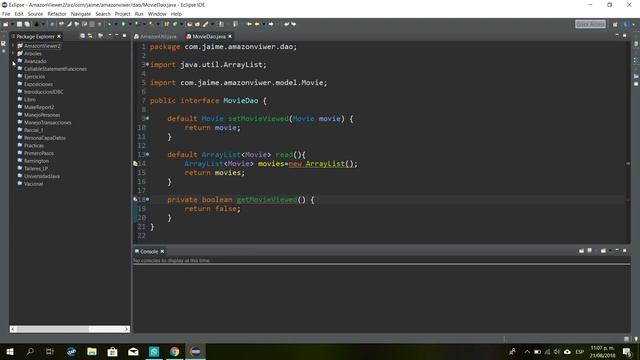Click the error marker on line 18

(135, 200)
